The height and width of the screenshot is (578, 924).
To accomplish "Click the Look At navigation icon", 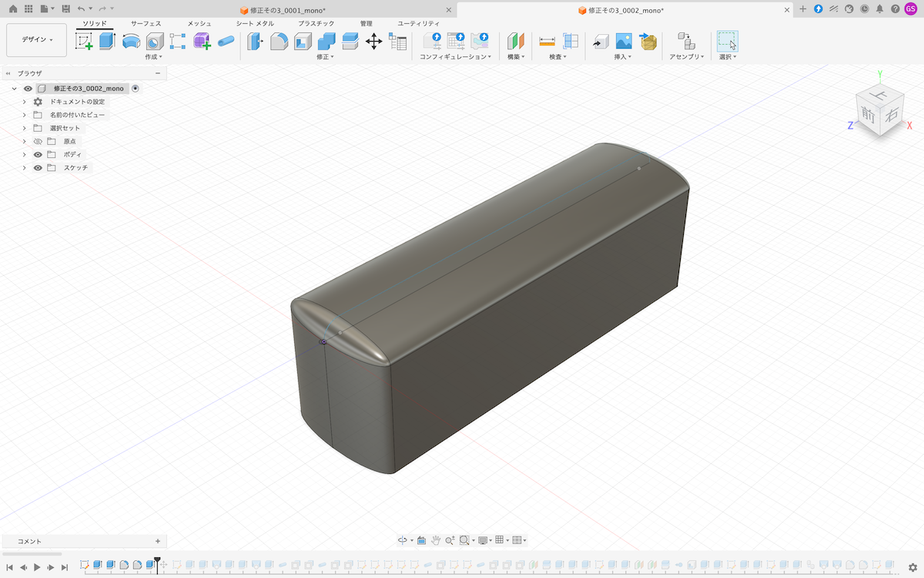I will (x=422, y=540).
